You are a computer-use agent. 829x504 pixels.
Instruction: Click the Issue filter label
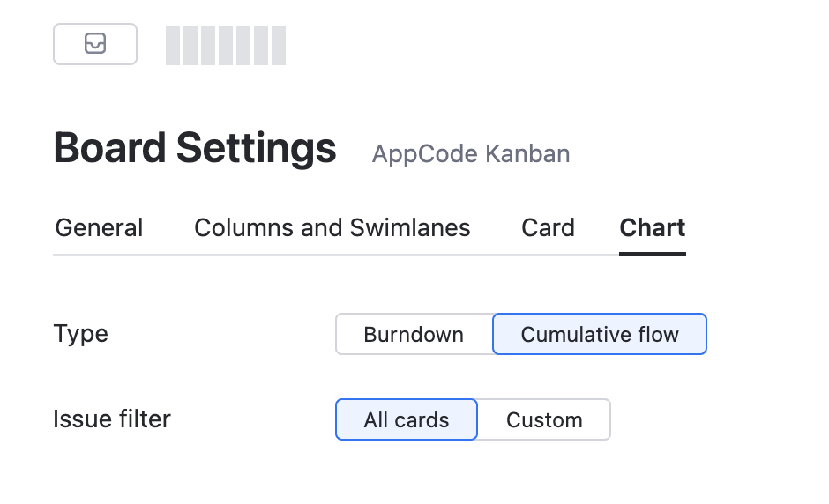pyautogui.click(x=112, y=419)
